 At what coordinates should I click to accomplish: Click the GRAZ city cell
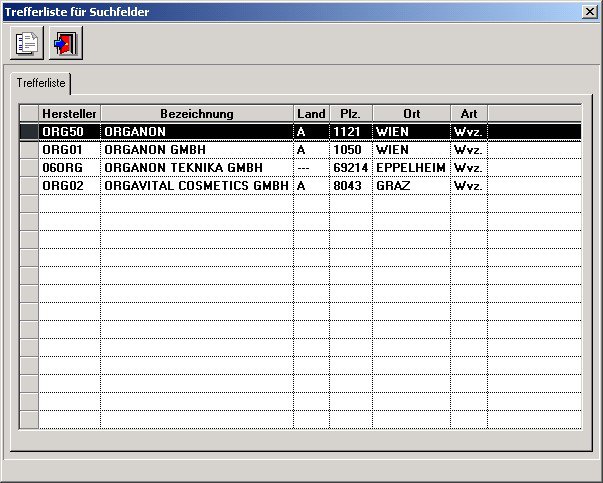tap(411, 186)
